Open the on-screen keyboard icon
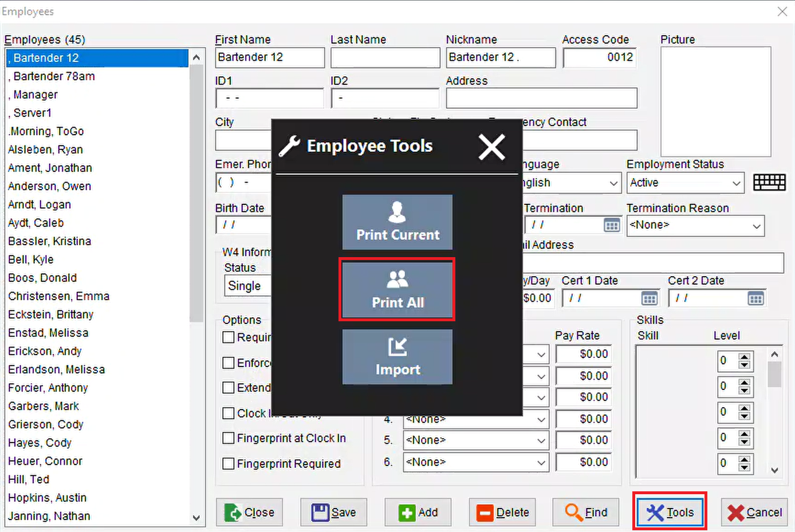Image resolution: width=795 pixels, height=532 pixels. point(769,183)
